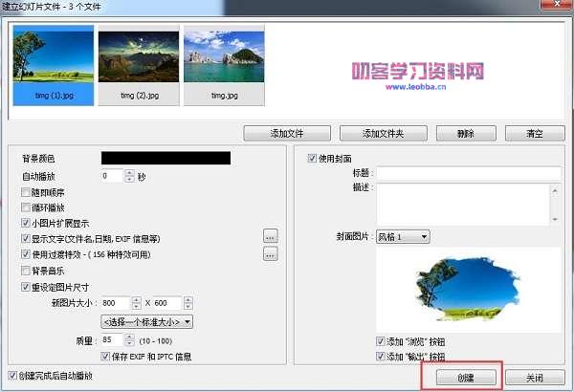Increase 质量 value with up arrow
Viewport: 574px width, 392px height.
pyautogui.click(x=129, y=337)
